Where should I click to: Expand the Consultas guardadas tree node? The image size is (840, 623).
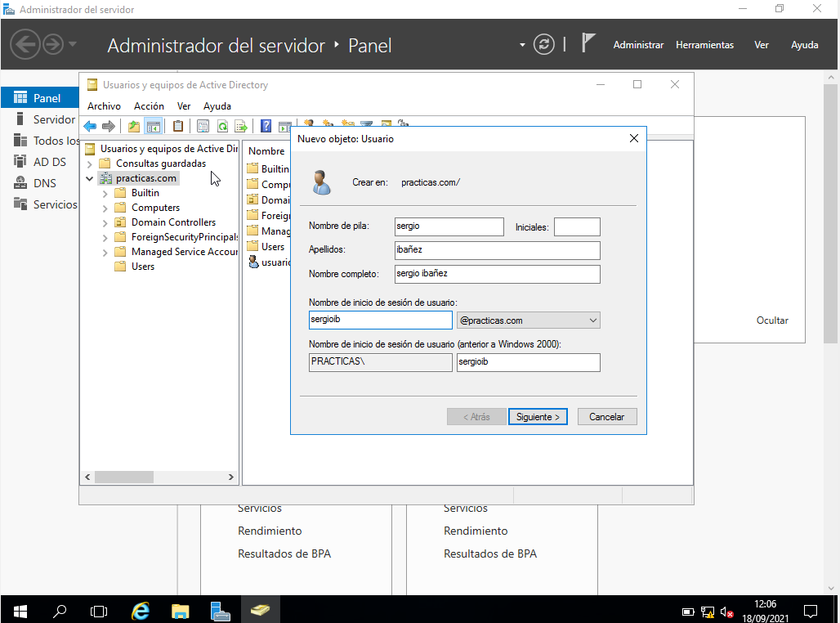[89, 164]
